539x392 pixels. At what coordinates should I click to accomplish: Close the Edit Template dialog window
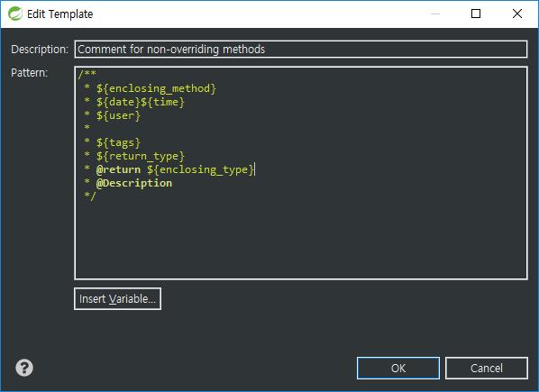517,14
